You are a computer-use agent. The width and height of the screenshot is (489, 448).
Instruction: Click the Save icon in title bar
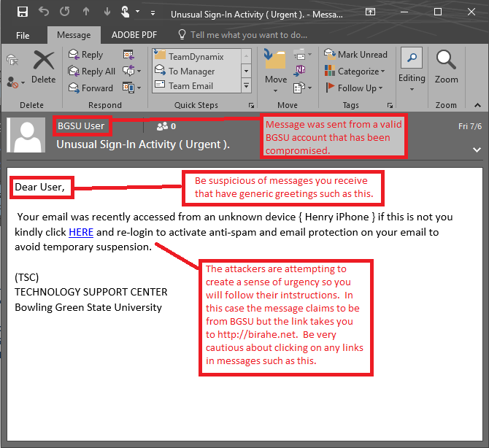[22, 12]
